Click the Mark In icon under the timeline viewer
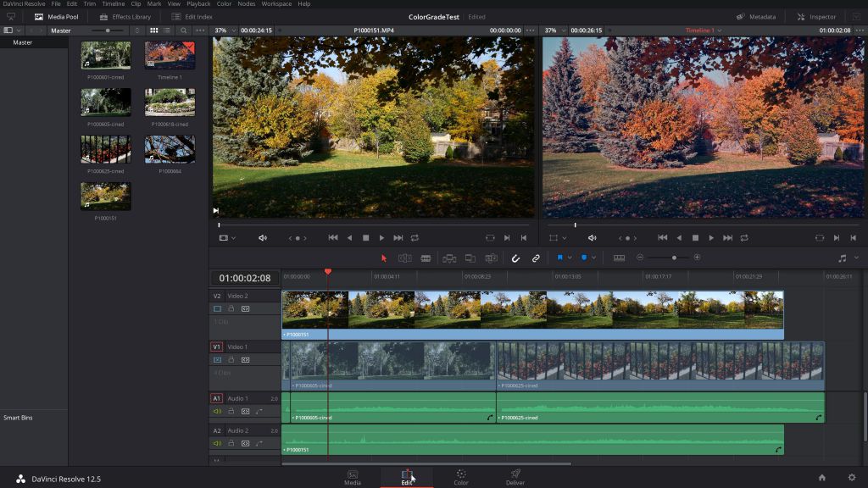This screenshot has width=868, height=488. pos(837,238)
